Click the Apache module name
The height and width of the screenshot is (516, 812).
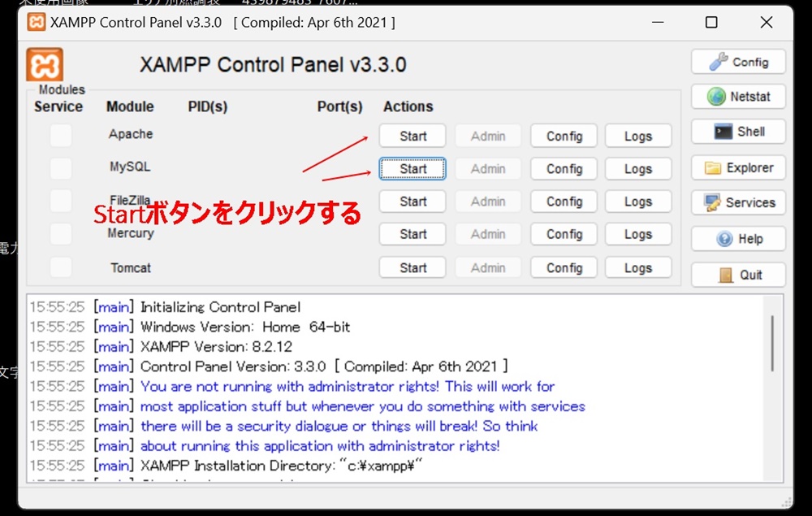[131, 134]
